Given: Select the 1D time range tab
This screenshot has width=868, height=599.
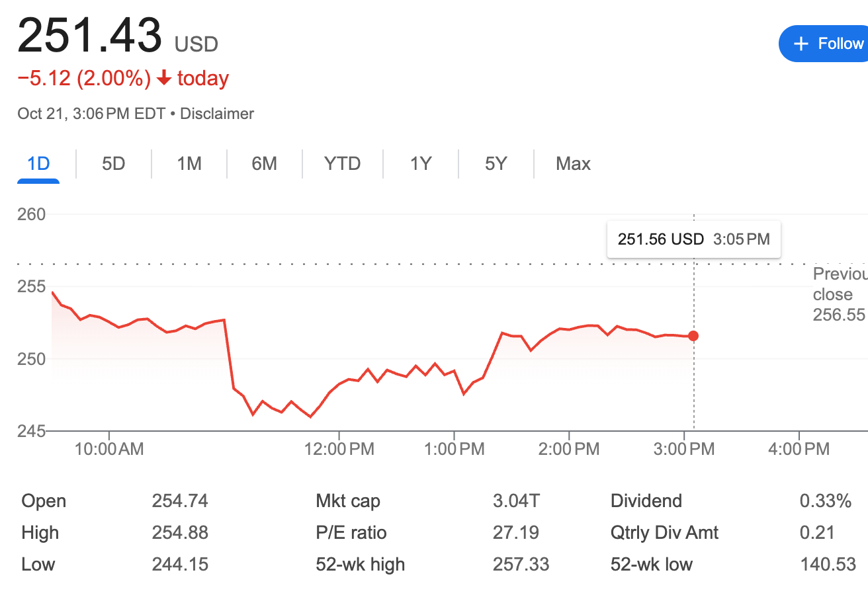Looking at the screenshot, I should coord(38,163).
